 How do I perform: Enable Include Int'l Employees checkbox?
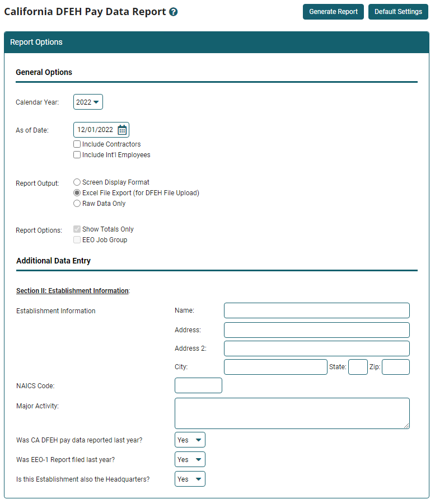[77, 154]
